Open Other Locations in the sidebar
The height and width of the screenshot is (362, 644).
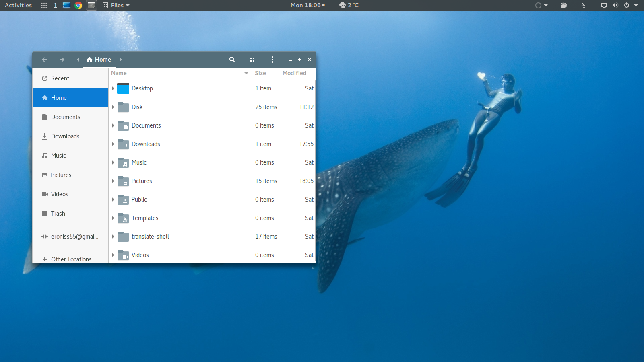click(71, 259)
